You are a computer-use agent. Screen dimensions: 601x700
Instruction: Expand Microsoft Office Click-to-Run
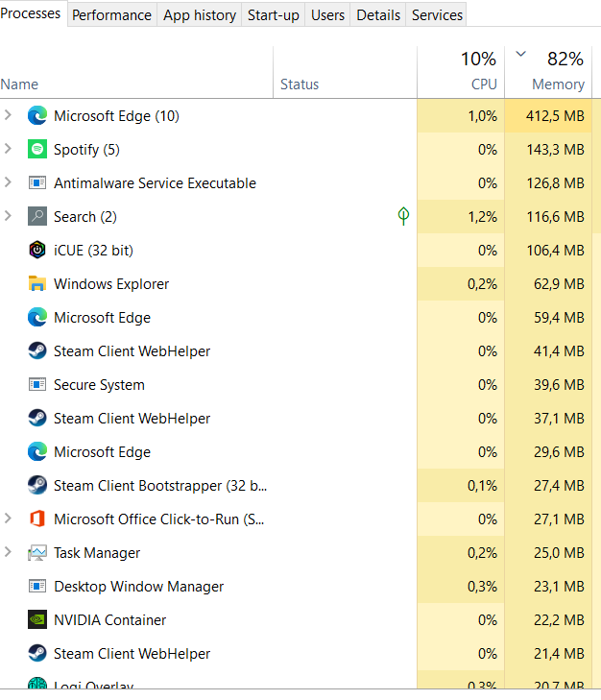(8, 519)
